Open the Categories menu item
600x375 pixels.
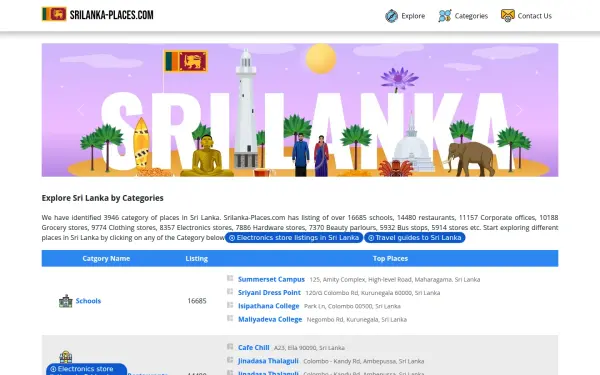tap(471, 16)
